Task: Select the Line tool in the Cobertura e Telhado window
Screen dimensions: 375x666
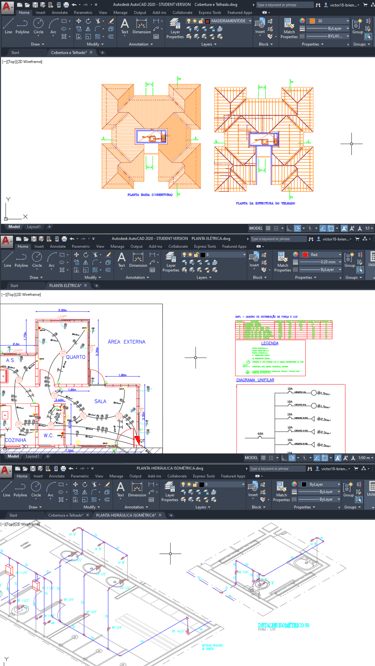Action: pos(8,26)
